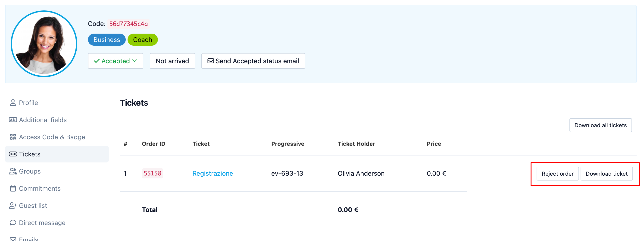Toggle the Not arrived status button
This screenshot has width=644, height=241.
coord(172,61)
